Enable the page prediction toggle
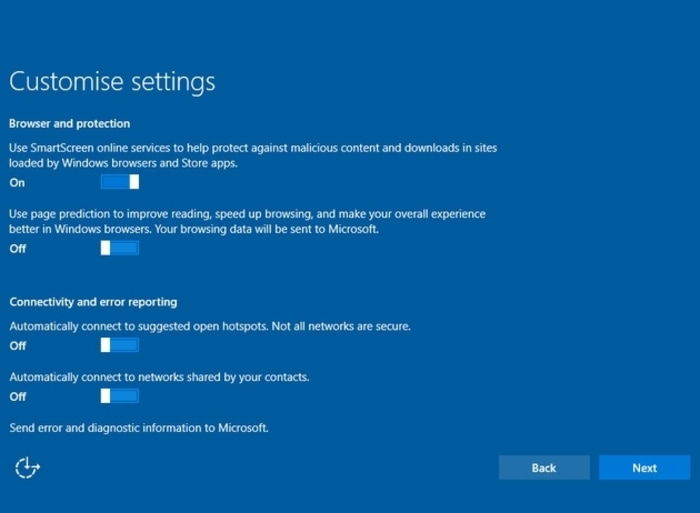 pyautogui.click(x=120, y=248)
